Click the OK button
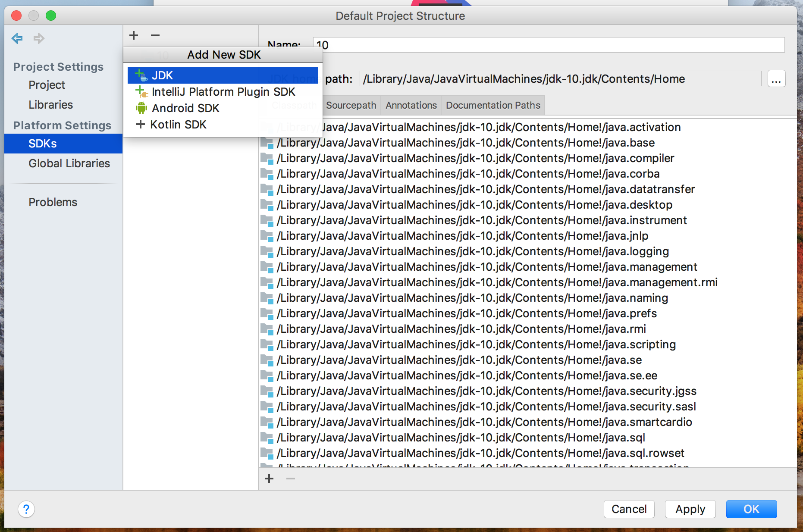Screen dimensions: 803x532 752,509
